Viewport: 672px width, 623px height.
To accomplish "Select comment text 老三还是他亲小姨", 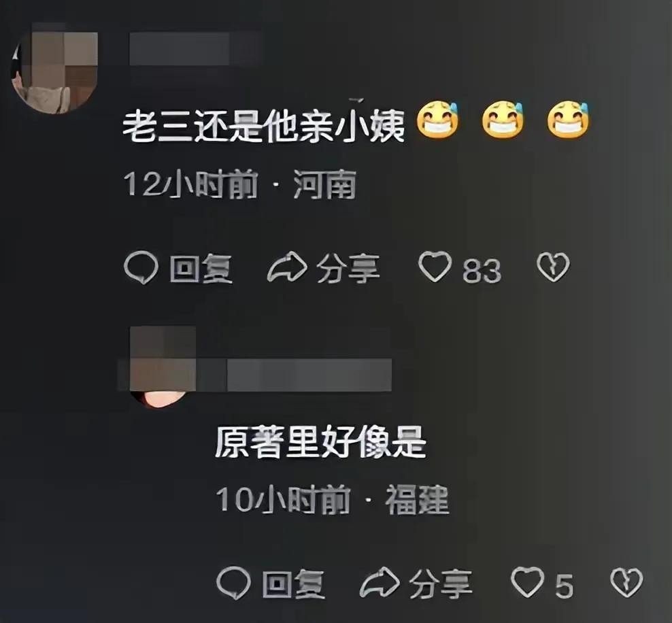I will point(264,127).
